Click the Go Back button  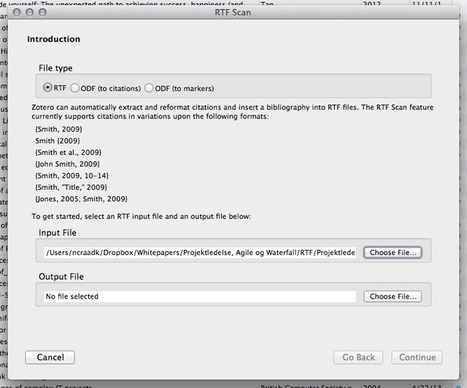coord(358,357)
